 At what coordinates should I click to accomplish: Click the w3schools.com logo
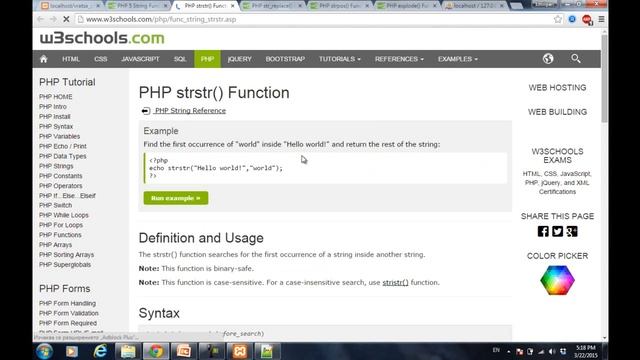click(x=102, y=38)
